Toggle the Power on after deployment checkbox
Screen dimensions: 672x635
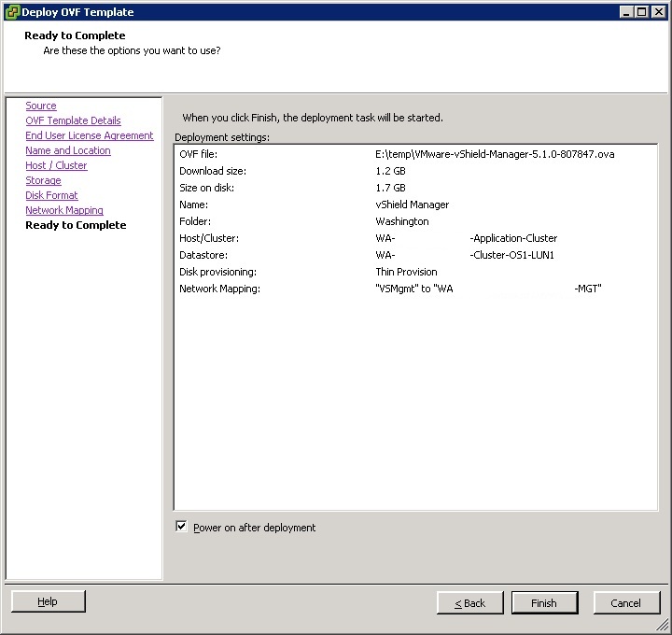[181, 527]
